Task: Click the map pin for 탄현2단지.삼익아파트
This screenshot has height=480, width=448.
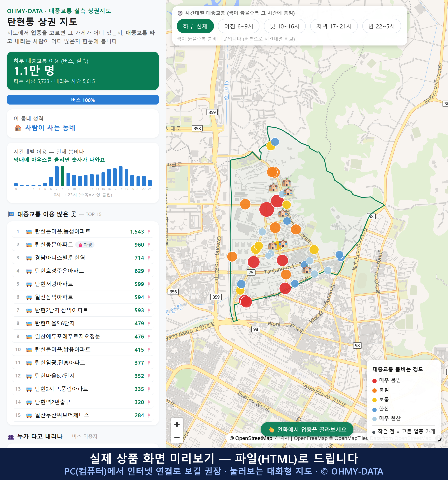Action: point(149,310)
